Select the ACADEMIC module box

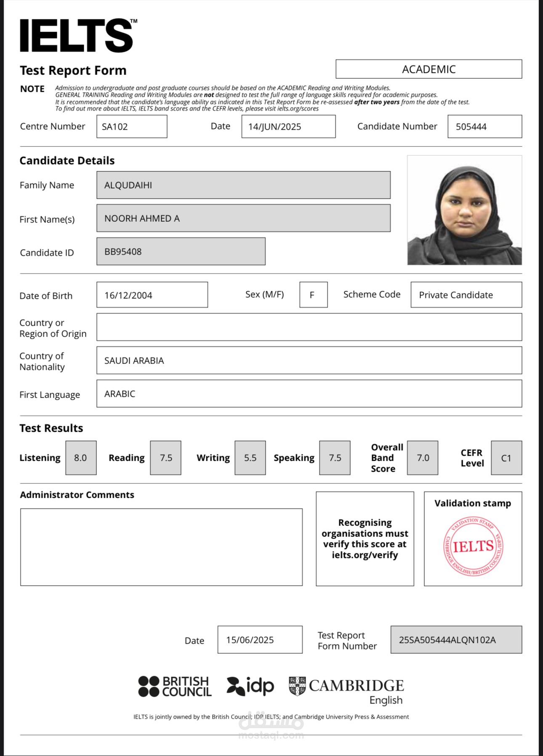pos(429,69)
